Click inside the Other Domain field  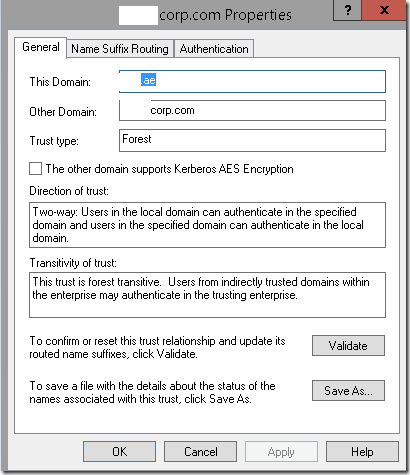(252, 110)
